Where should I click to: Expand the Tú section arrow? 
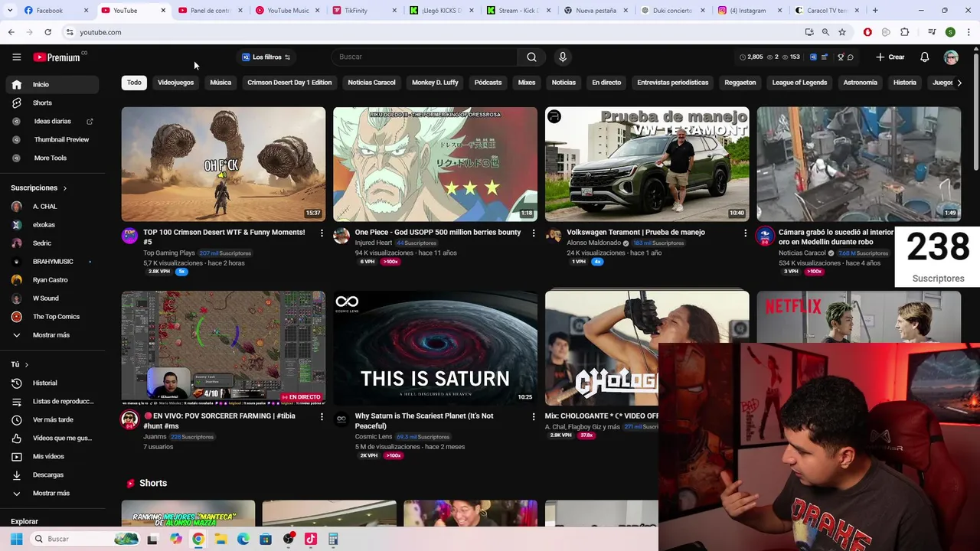[26, 365]
